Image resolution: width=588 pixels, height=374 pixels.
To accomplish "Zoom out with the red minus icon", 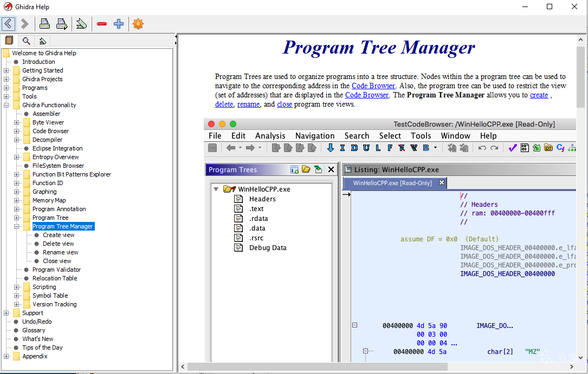I will (x=102, y=24).
